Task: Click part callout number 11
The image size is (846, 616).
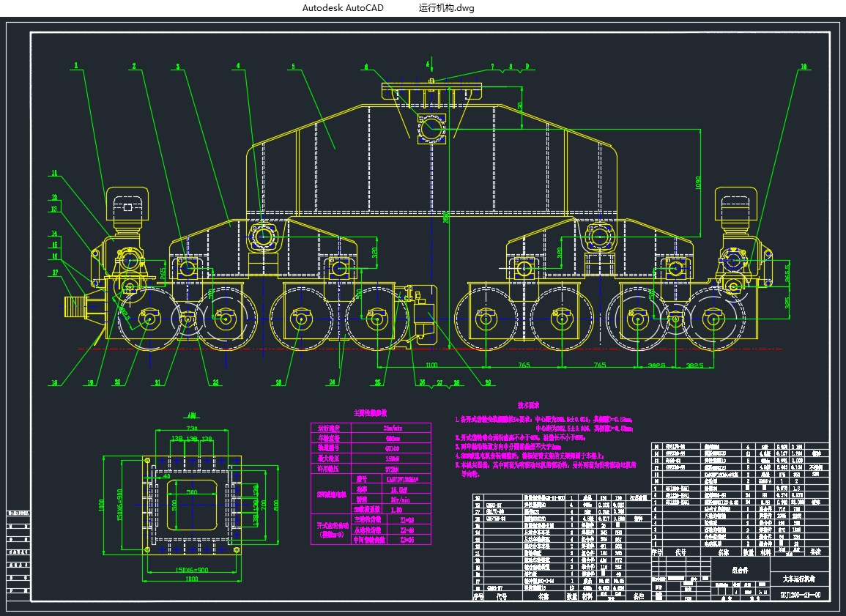Action: click(53, 174)
